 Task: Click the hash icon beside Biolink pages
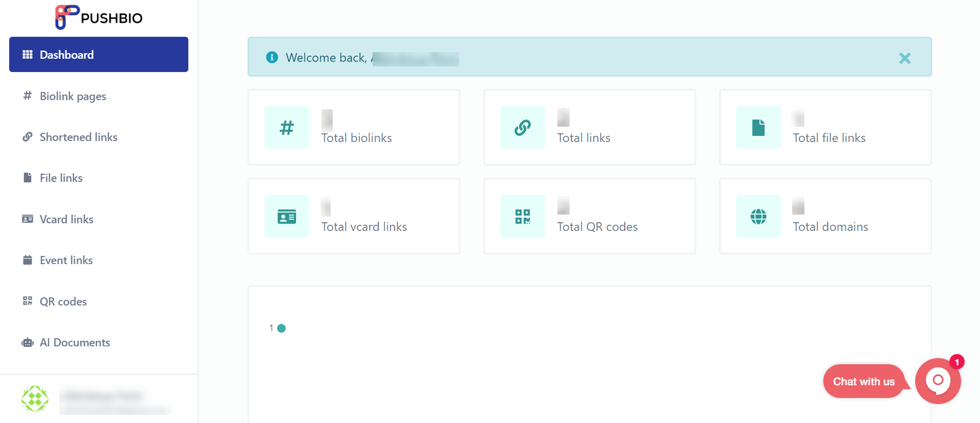tap(28, 96)
